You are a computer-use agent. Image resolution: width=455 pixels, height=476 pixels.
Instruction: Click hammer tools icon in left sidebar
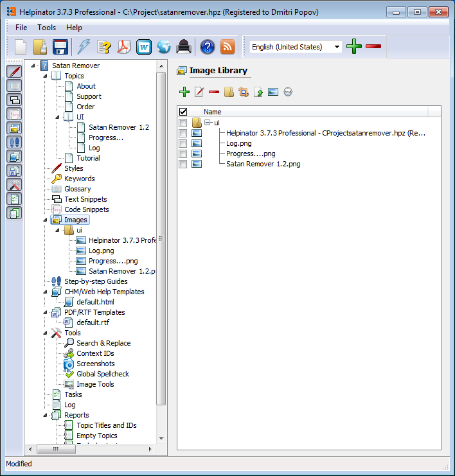[x=14, y=184]
